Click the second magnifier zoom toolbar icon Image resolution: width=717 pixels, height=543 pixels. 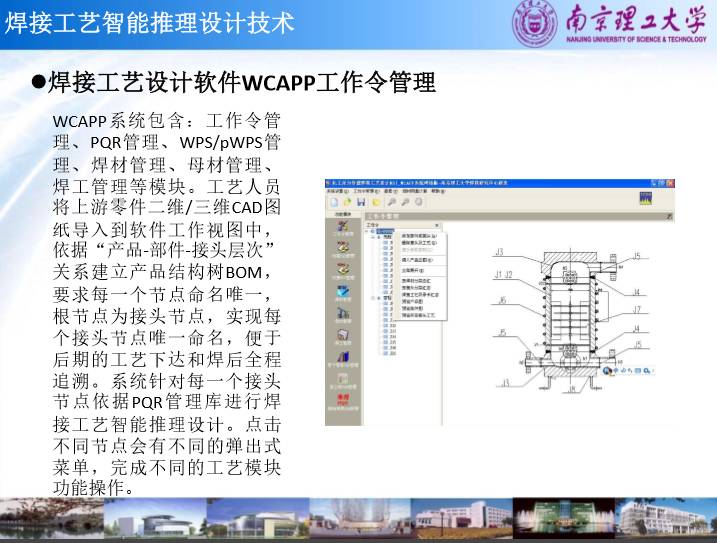pos(405,202)
